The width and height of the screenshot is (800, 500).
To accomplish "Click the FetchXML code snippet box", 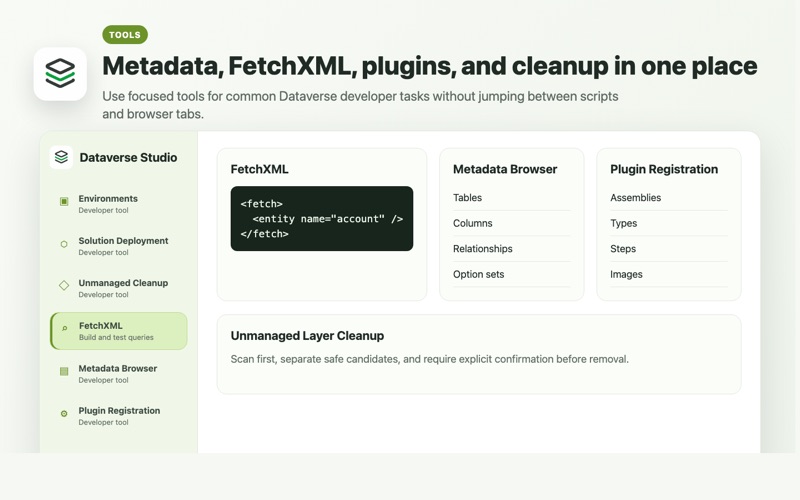I will click(322, 218).
